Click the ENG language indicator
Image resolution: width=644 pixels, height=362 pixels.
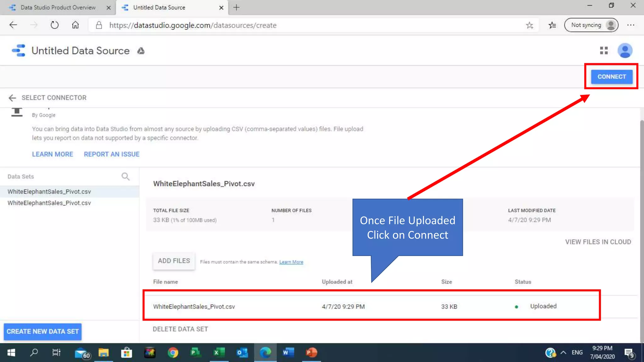coord(577,353)
